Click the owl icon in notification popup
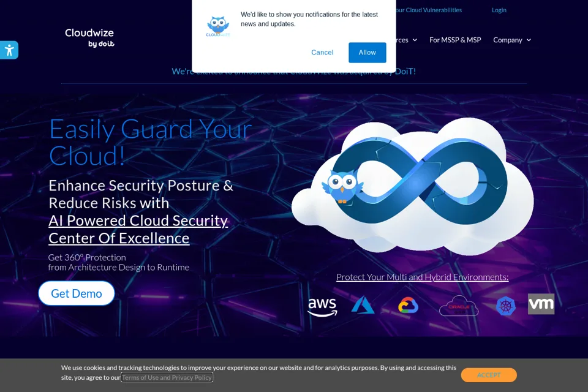The height and width of the screenshot is (392, 588). pos(218,26)
